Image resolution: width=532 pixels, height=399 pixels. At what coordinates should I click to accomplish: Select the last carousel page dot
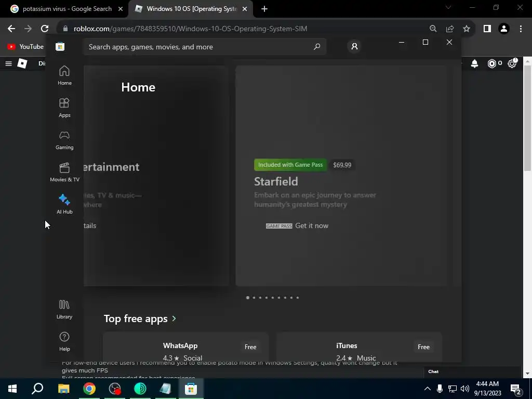(x=298, y=298)
